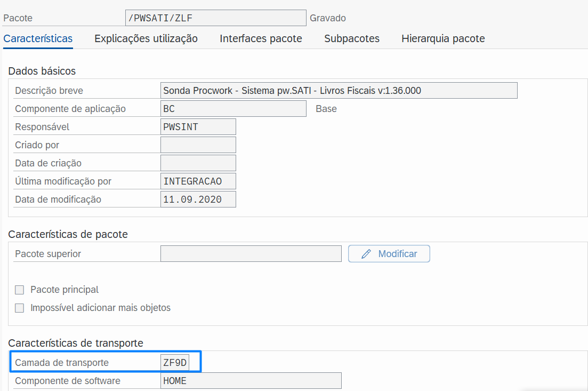Click the Componente de aplicação field
Screen dimensions: 588x391
point(233,109)
